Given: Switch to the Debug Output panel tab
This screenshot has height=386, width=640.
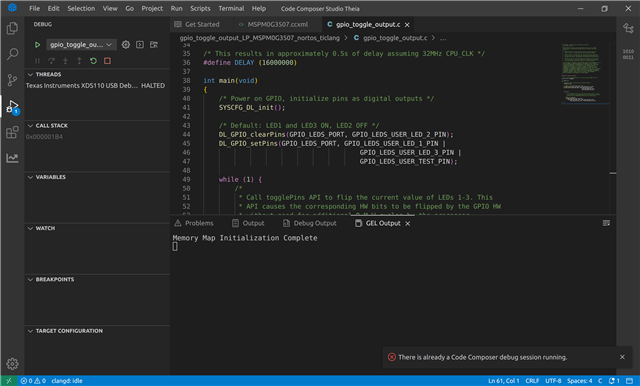Looking at the screenshot, I should point(310,223).
